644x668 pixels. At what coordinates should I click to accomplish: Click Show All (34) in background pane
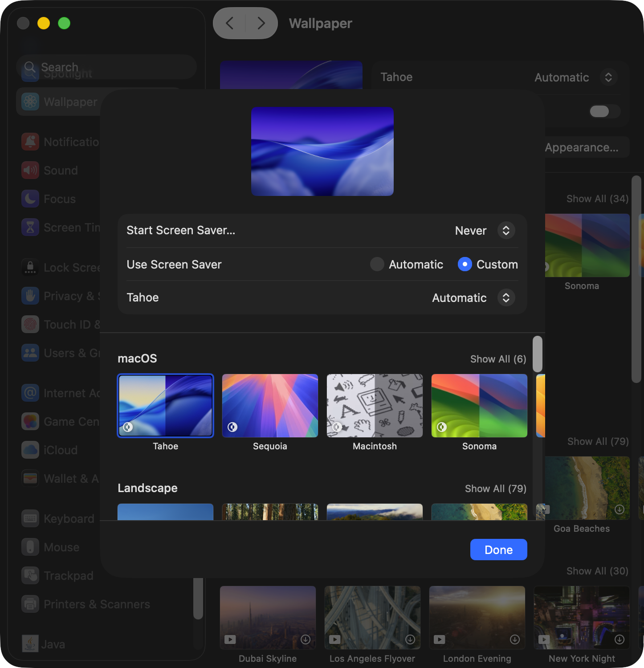click(x=598, y=199)
